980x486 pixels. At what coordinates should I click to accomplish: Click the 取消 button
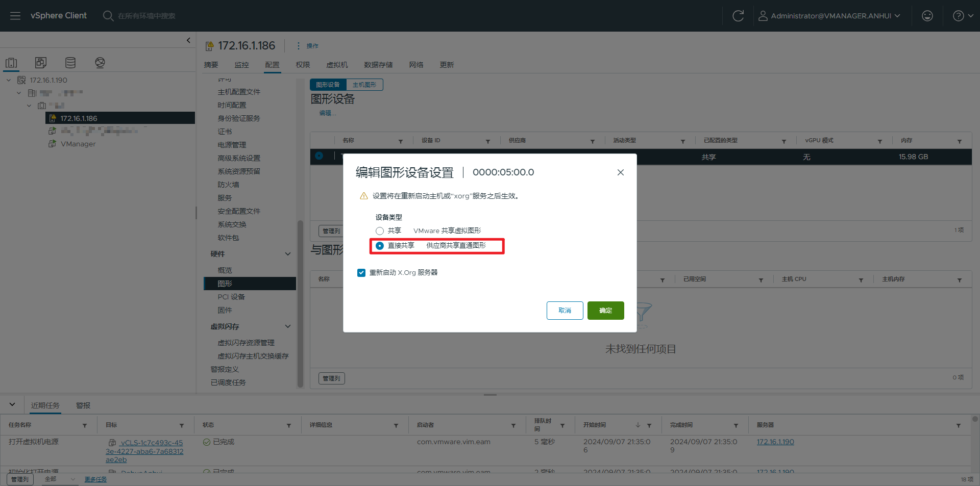565,311
